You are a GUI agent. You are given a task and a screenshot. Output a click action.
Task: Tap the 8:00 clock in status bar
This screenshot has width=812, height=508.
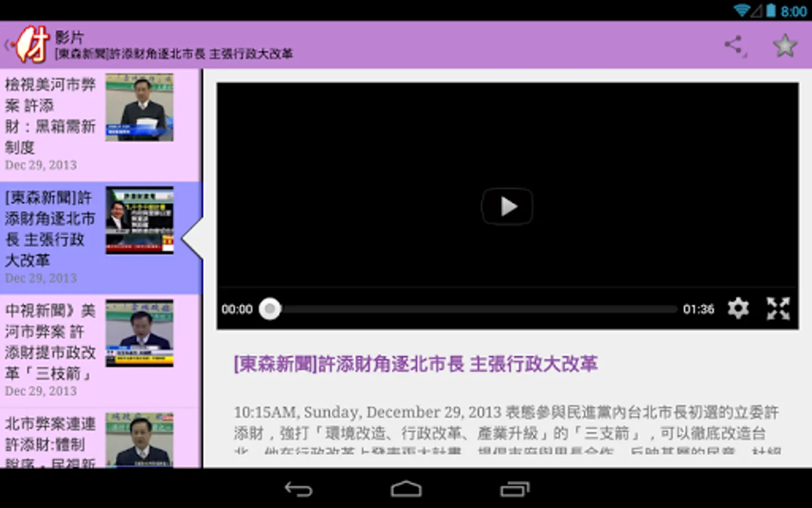point(794,11)
